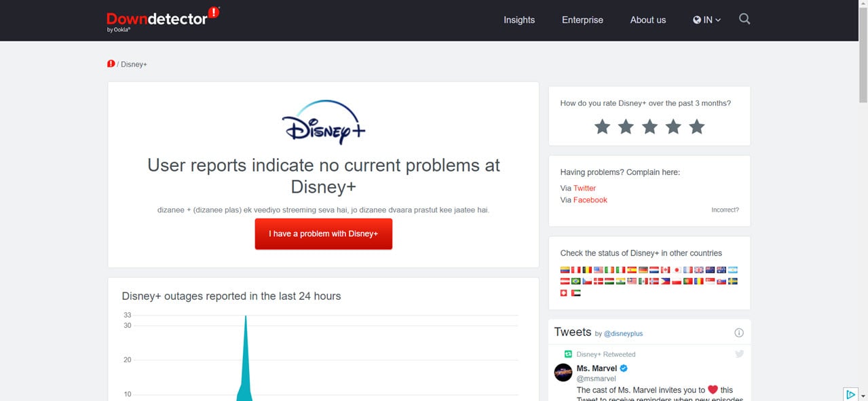Select the Norway flag
Viewport: 868px width, 401px height.
tap(654, 282)
